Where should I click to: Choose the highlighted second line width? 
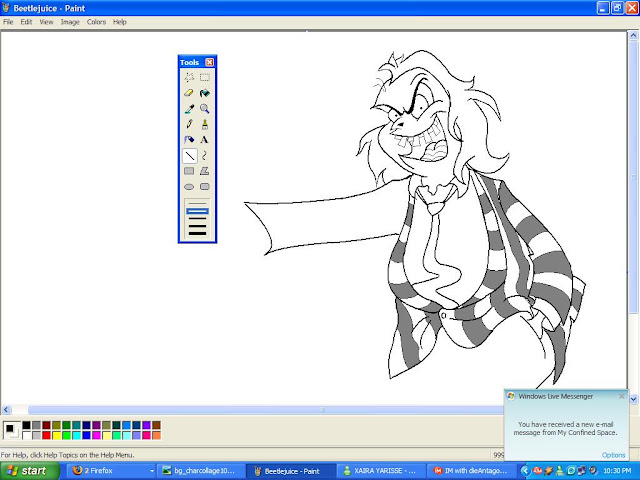pos(197,211)
